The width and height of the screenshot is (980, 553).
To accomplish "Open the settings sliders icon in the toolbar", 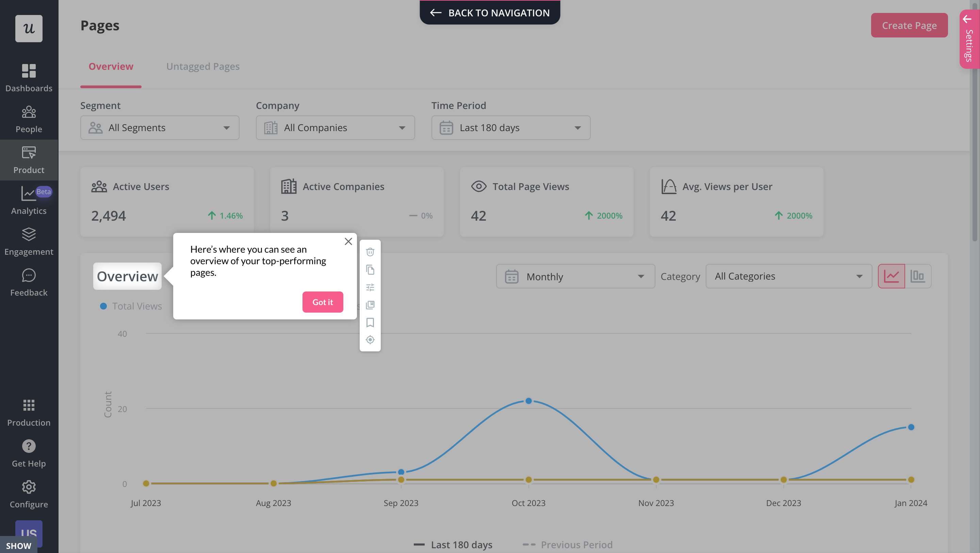I will (x=370, y=287).
